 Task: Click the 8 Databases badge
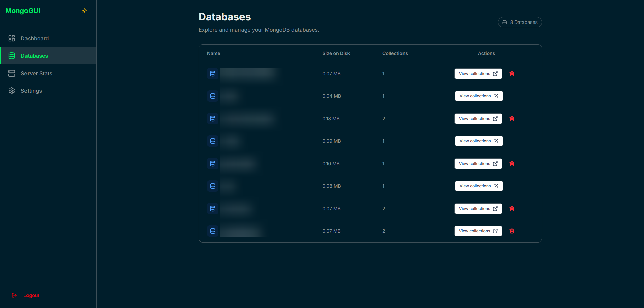pos(520,22)
